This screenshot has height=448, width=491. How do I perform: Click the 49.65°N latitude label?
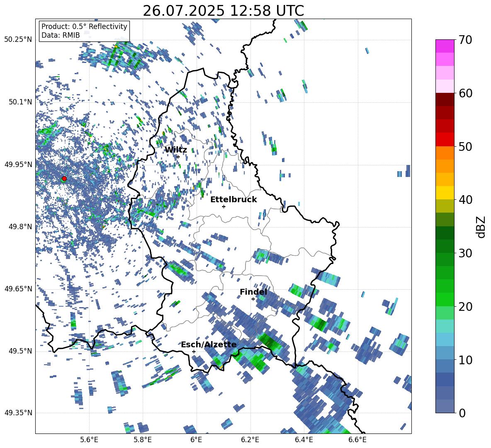click(x=18, y=289)
